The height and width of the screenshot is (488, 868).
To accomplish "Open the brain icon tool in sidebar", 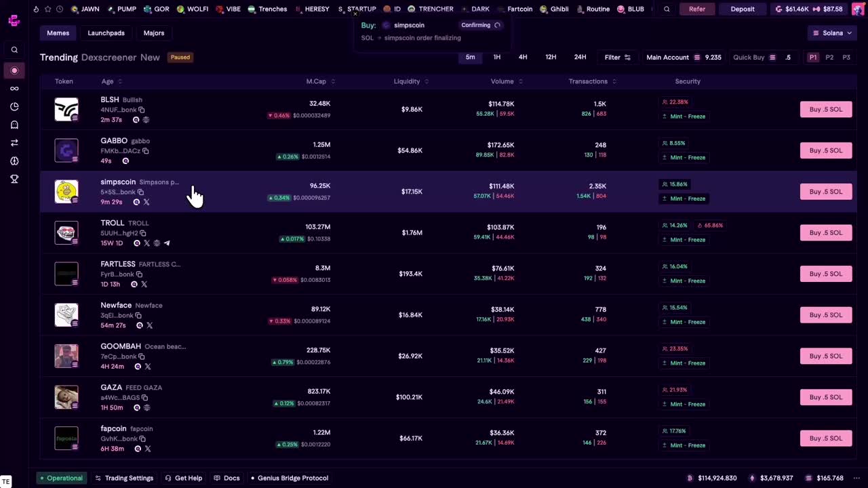I will pos(14,161).
